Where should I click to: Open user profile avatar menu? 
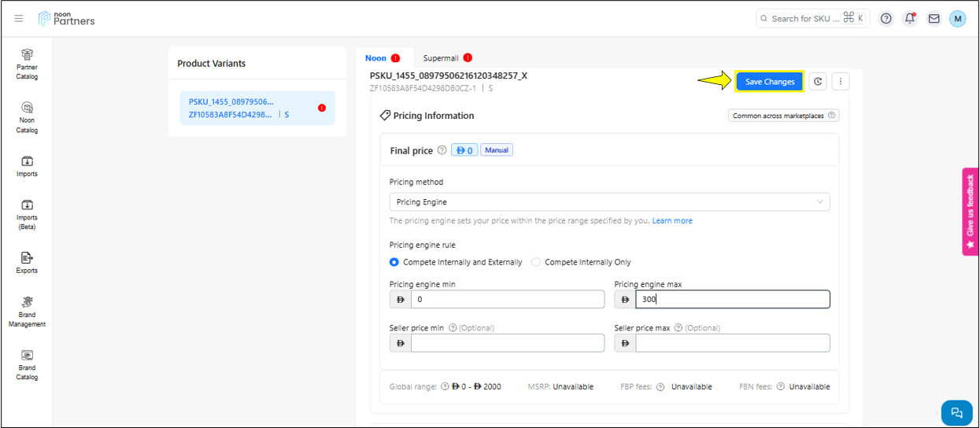[x=957, y=19]
